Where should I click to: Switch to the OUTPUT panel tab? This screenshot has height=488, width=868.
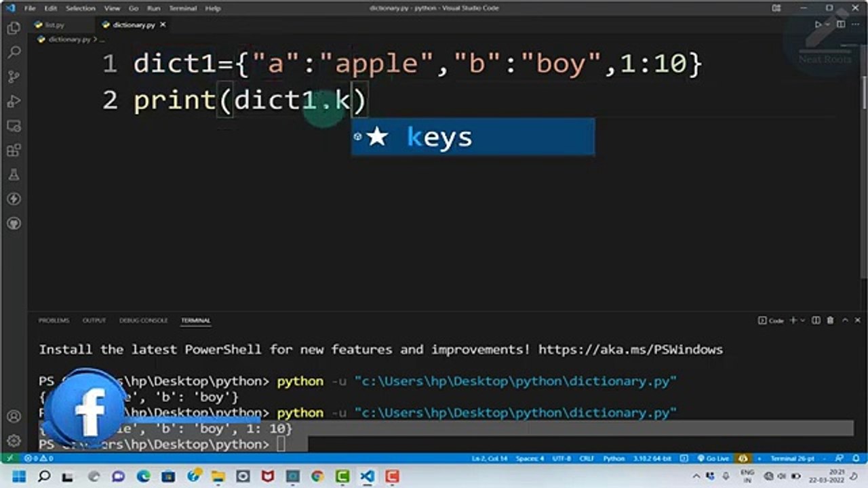(x=94, y=321)
